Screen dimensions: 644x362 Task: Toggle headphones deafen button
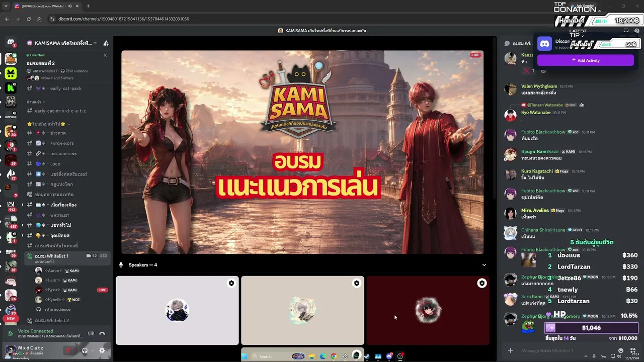85,350
